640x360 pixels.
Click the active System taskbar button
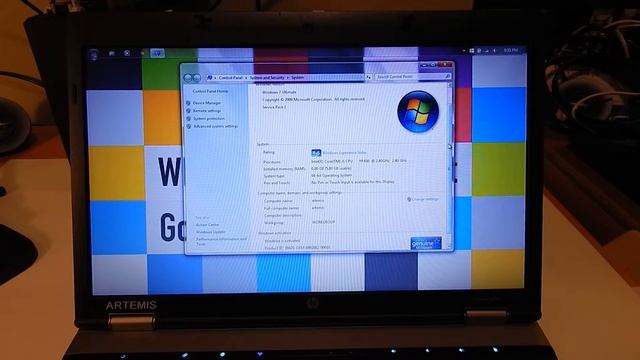157,53
